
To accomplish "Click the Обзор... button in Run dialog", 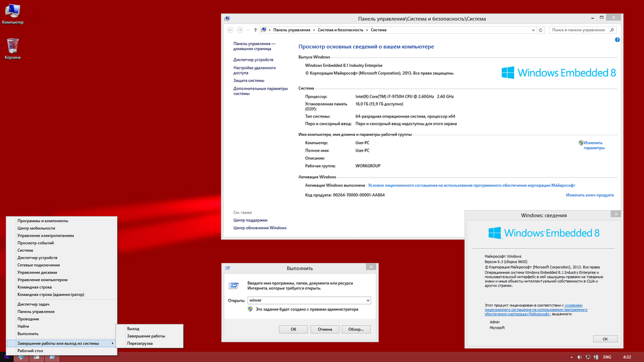I will pyautogui.click(x=356, y=329).
